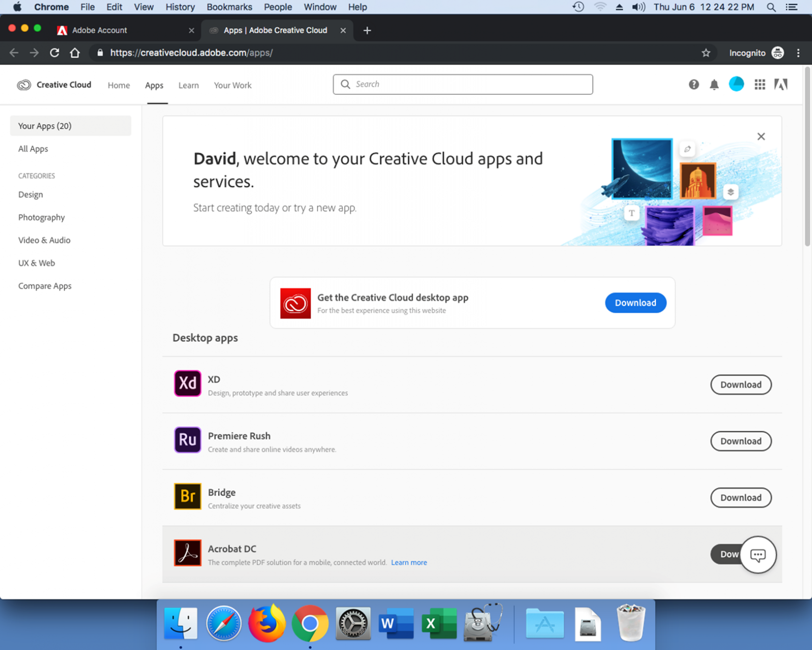Open the notifications bell icon
This screenshot has height=650, width=812.
tap(714, 85)
